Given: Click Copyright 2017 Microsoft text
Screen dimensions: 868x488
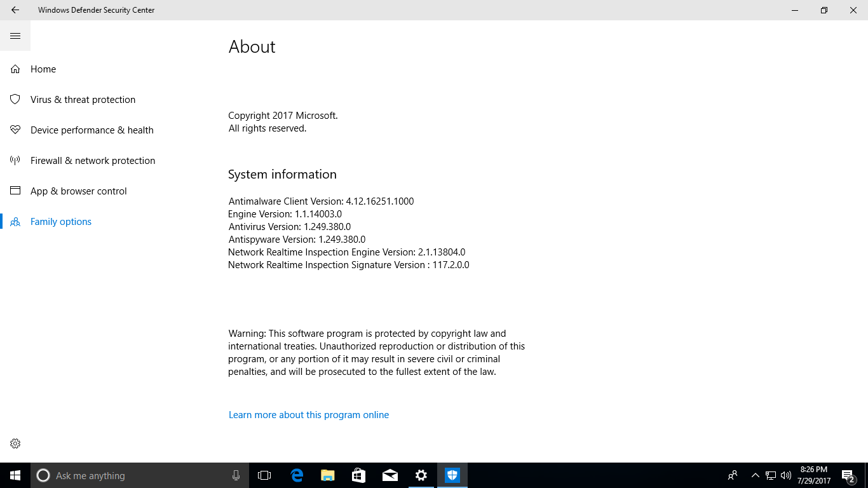Looking at the screenshot, I should (x=283, y=116).
